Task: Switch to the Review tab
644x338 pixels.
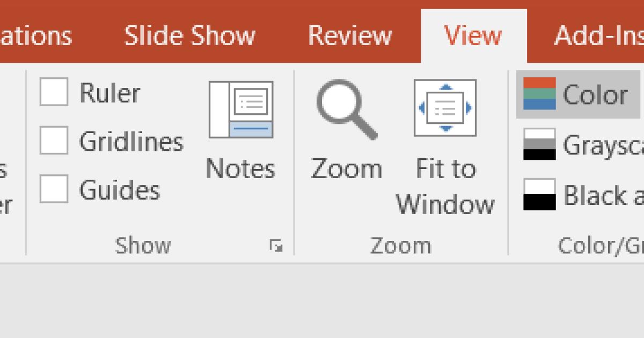Action: coord(349,35)
